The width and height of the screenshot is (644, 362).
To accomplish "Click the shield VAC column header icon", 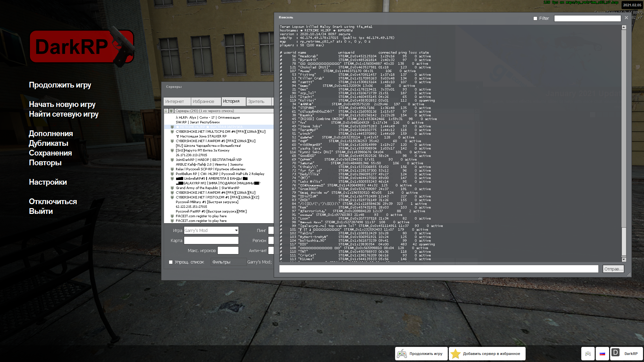I will pyautogui.click(x=171, y=111).
